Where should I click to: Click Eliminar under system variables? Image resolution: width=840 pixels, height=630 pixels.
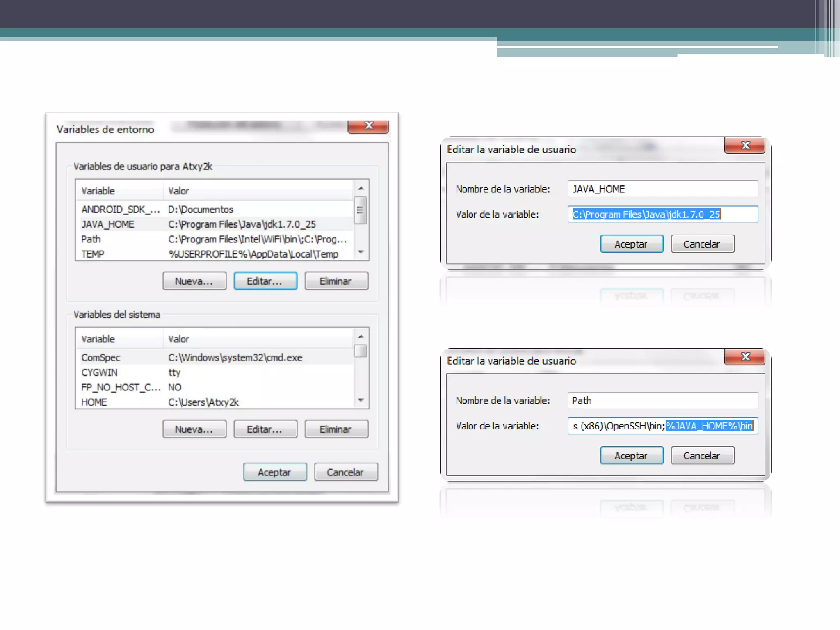point(336,429)
